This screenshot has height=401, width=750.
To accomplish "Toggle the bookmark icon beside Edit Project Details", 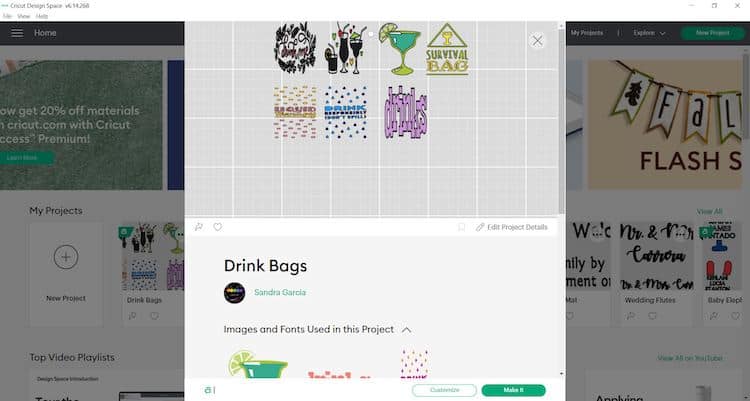I will (x=462, y=227).
